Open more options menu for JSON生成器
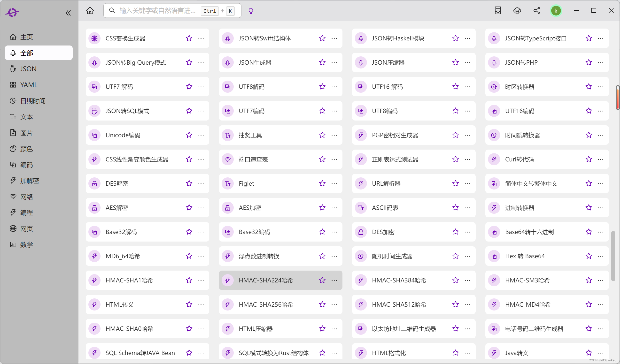This screenshot has width=620, height=364. pyautogui.click(x=334, y=62)
